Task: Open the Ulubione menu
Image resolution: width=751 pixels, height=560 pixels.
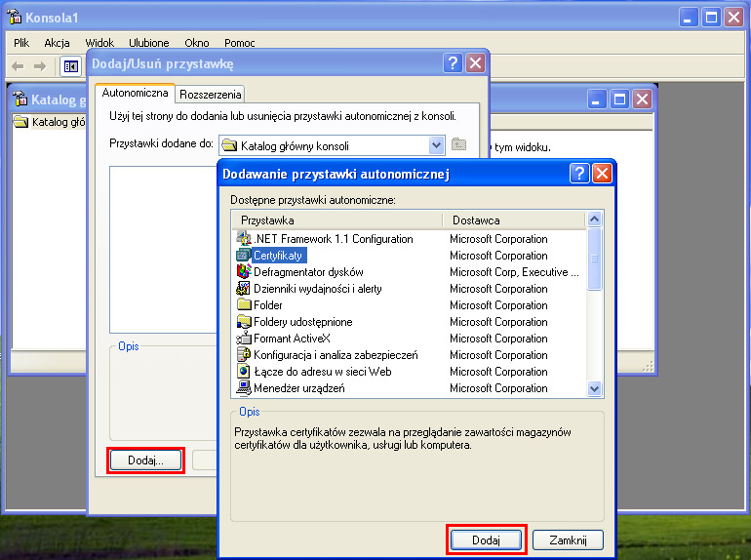Action: 149,43
